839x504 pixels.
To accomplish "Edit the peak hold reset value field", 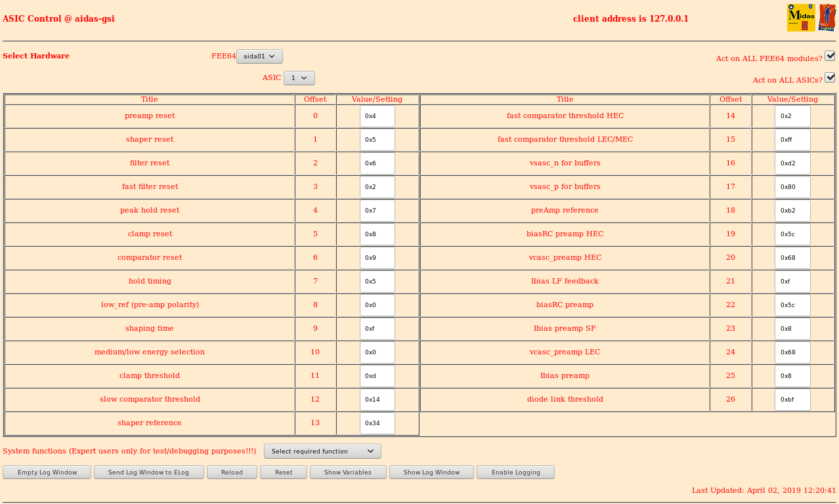I will coord(377,211).
